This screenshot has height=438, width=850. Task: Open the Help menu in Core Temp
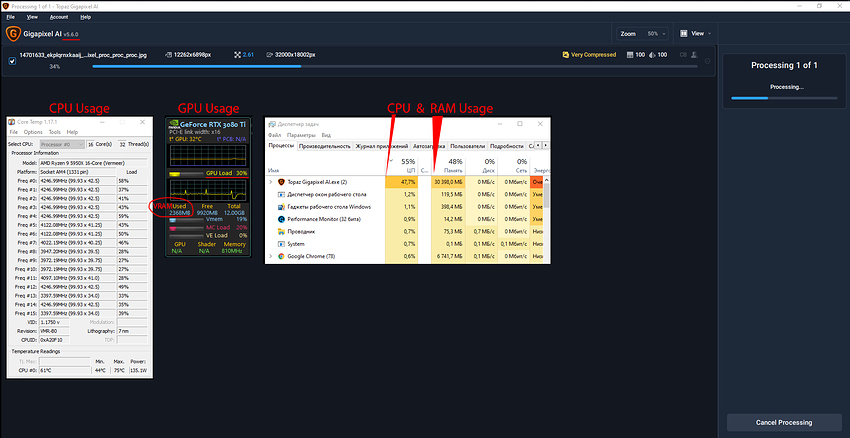[x=72, y=132]
